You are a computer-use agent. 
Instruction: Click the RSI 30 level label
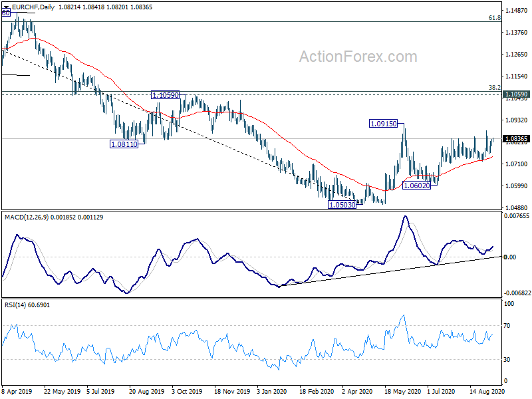pyautogui.click(x=507, y=359)
